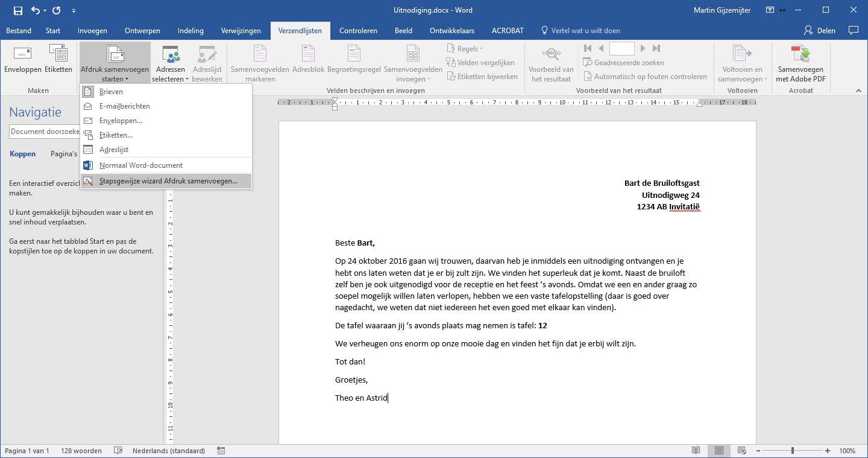Switch to the ACROBAT tab
The height and width of the screenshot is (458, 868).
pos(508,31)
